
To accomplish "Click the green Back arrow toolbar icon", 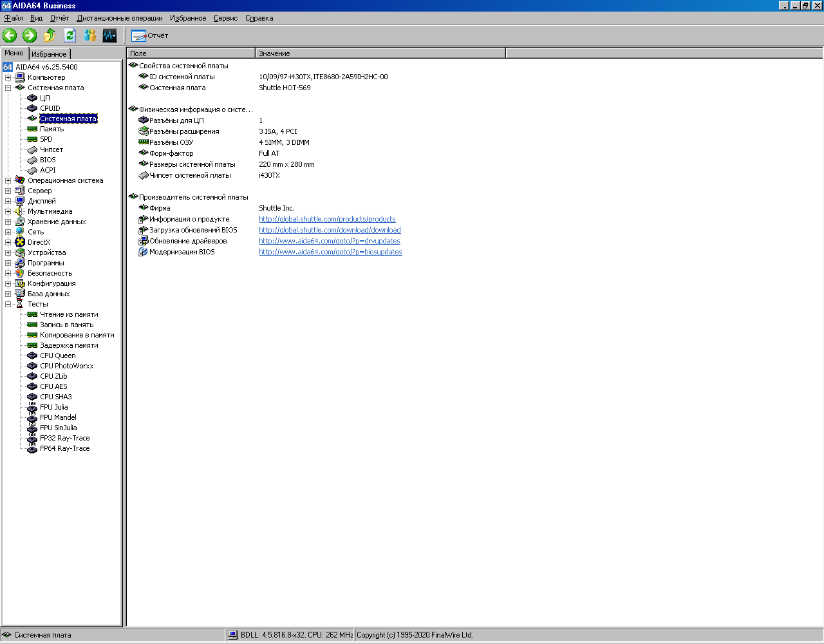I will point(10,35).
